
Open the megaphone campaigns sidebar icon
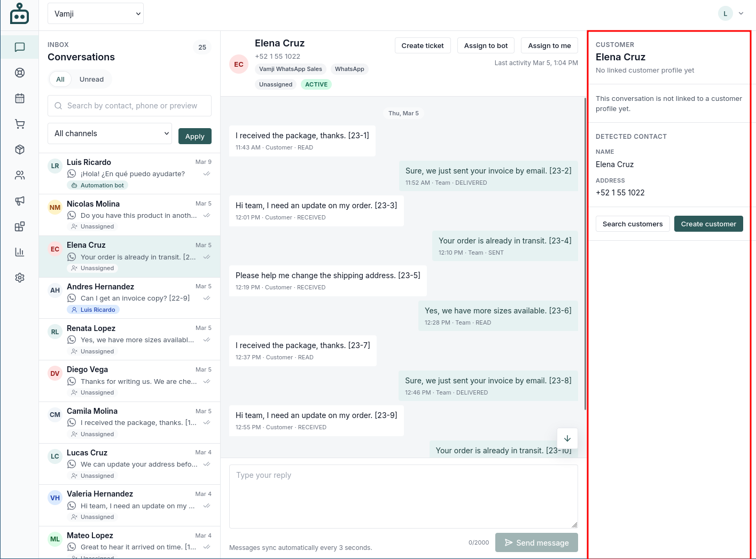pos(19,201)
